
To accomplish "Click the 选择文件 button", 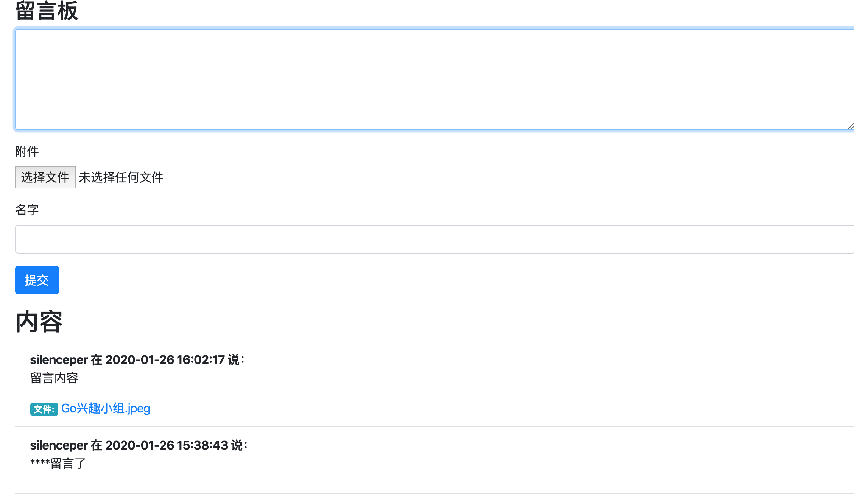I will click(45, 177).
